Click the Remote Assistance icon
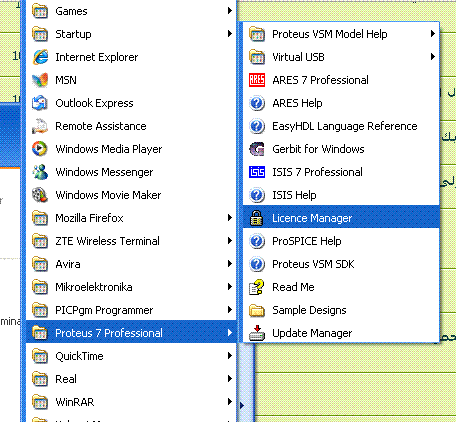The image size is (459, 422). 40,126
